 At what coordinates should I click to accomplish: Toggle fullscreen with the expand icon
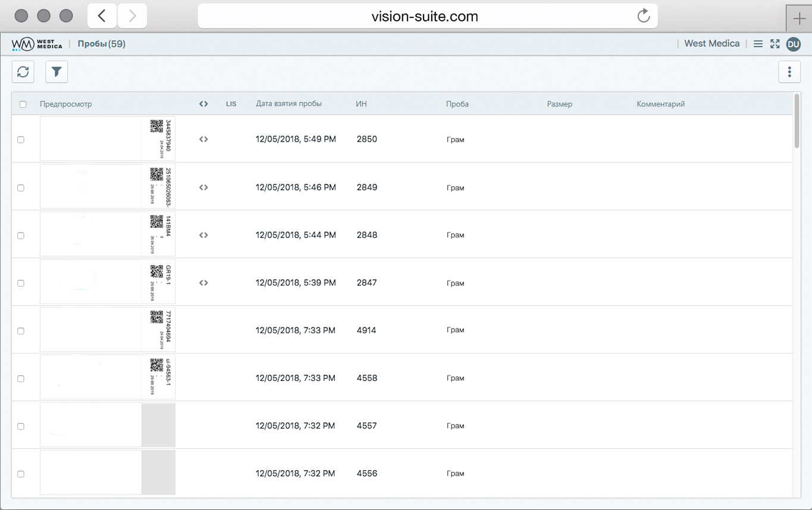[775, 44]
